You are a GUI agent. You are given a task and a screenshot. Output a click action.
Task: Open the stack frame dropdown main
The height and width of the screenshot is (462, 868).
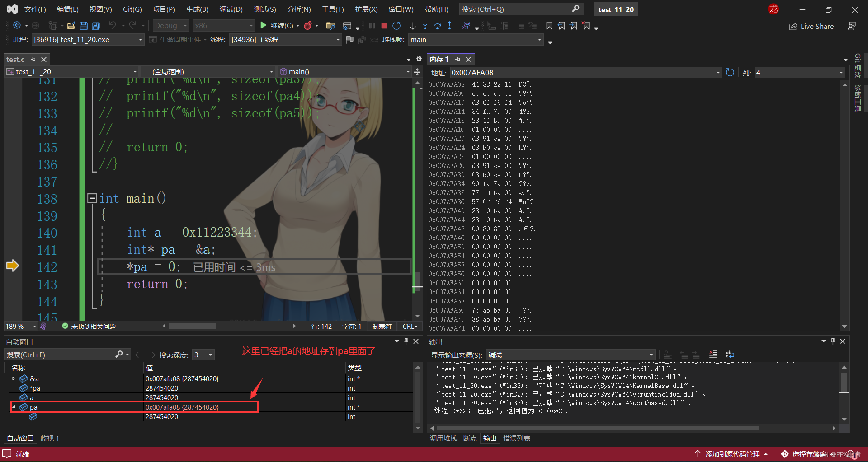click(476, 40)
